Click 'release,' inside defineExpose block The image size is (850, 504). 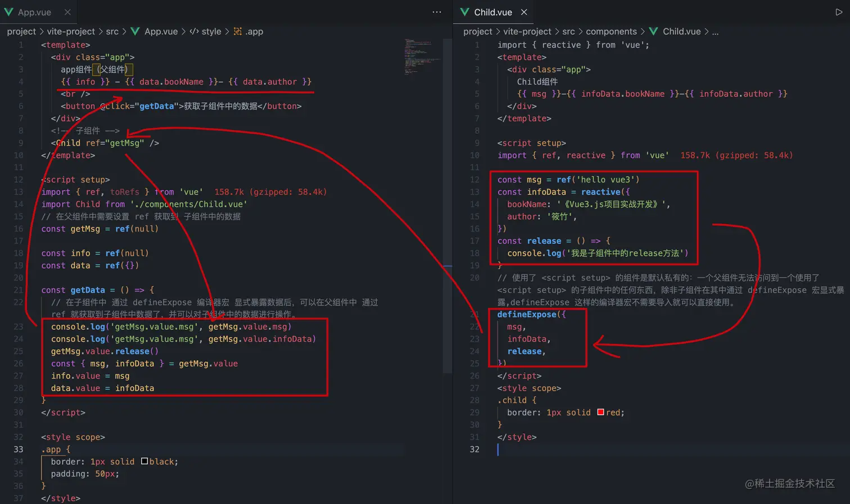point(526,351)
